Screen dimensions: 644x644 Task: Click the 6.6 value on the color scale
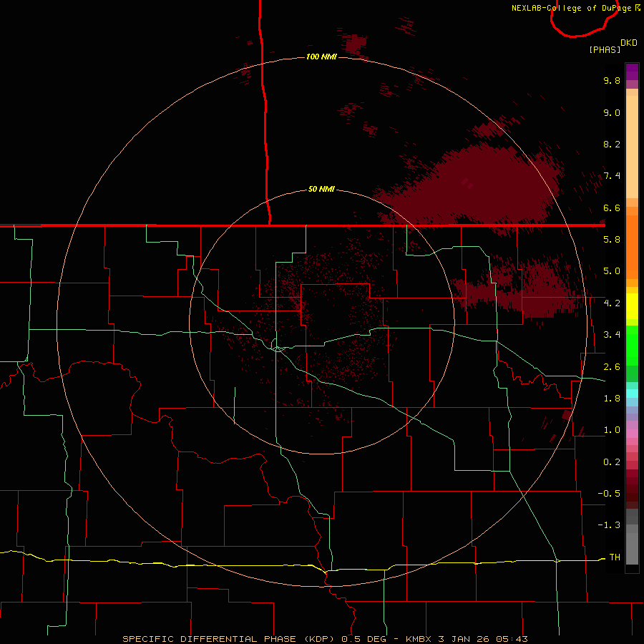tap(612, 208)
